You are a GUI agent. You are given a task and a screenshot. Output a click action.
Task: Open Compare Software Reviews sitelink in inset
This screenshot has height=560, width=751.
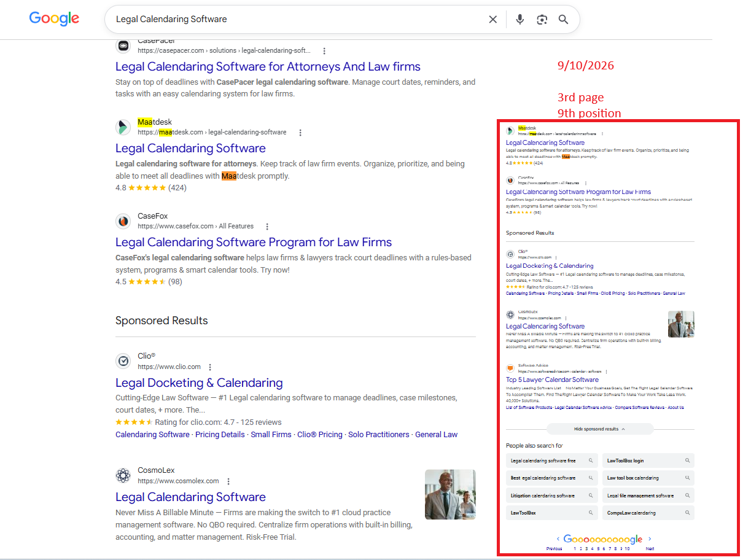640,408
